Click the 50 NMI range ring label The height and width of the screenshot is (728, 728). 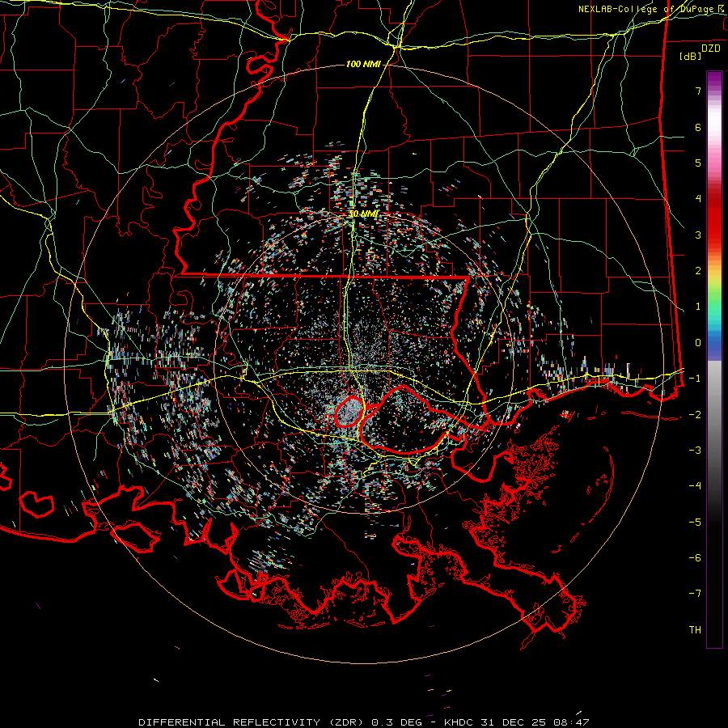point(363,214)
